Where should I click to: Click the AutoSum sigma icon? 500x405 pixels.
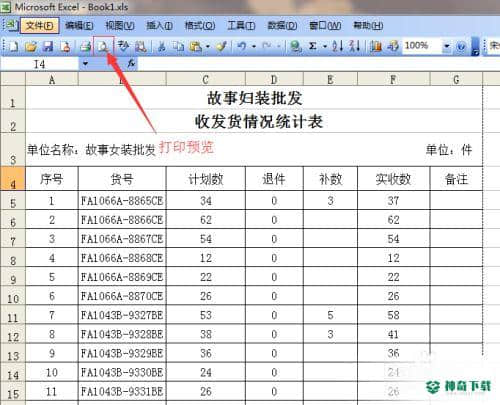(312, 46)
